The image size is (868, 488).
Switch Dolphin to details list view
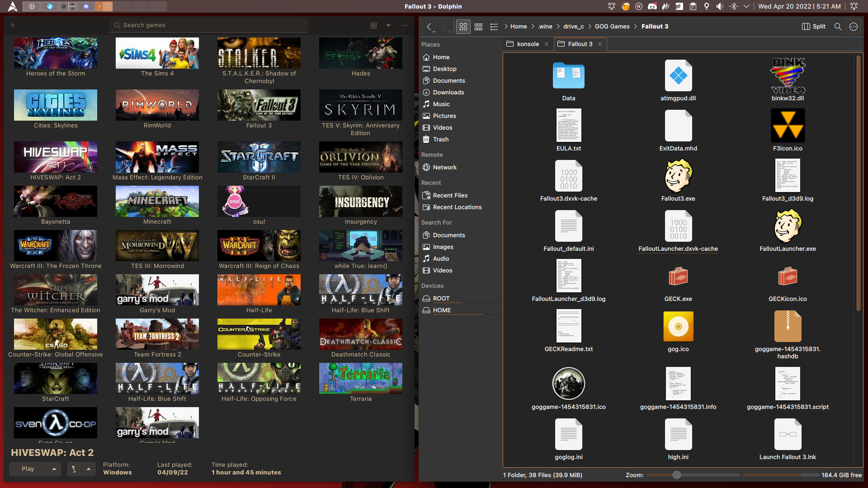(x=494, y=27)
